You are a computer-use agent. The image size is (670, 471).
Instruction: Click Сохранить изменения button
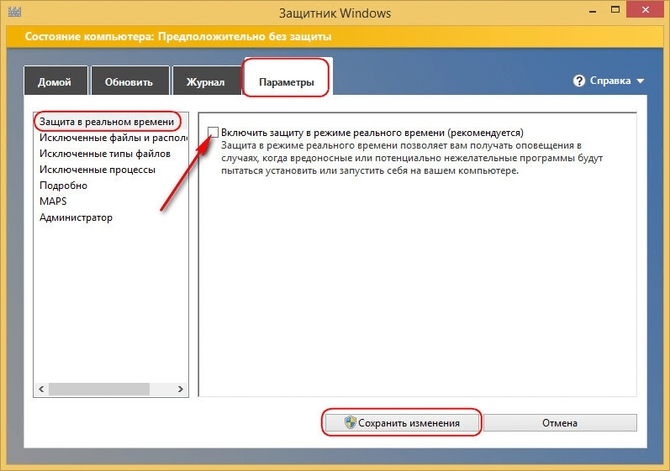coord(401,423)
